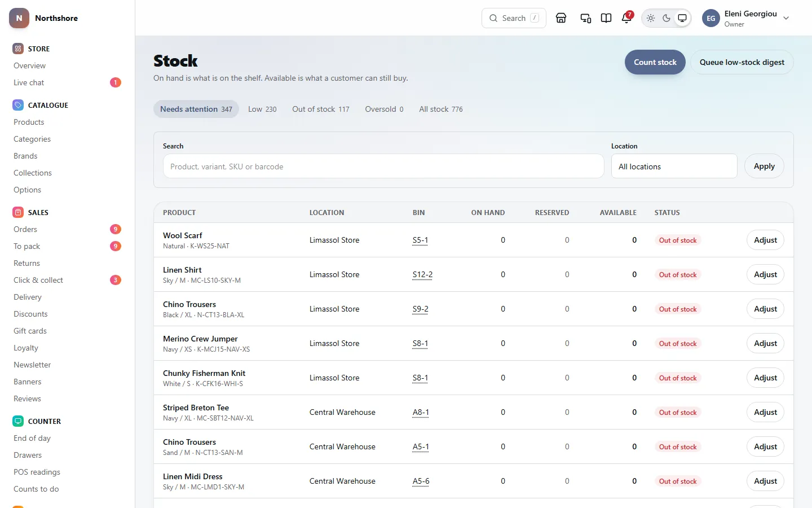
Task: Adjust stock for Striped Breton Tee
Action: coord(766,412)
